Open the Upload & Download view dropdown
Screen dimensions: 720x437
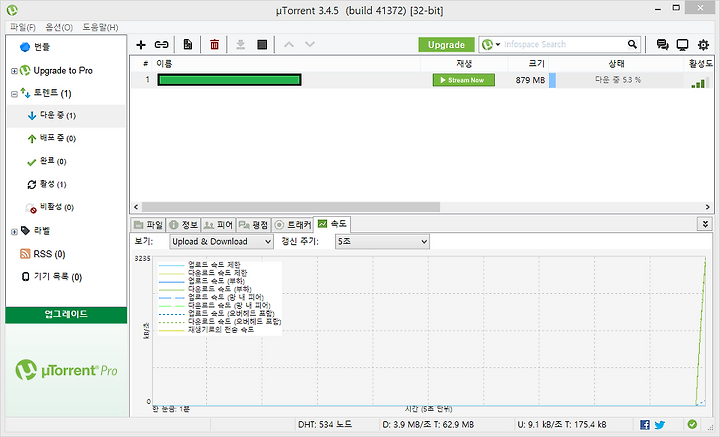221,241
